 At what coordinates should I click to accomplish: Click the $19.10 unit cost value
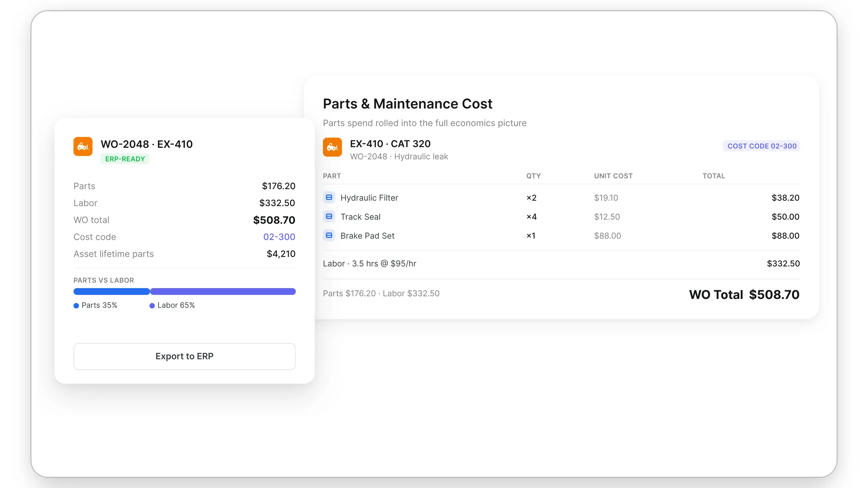pyautogui.click(x=606, y=198)
